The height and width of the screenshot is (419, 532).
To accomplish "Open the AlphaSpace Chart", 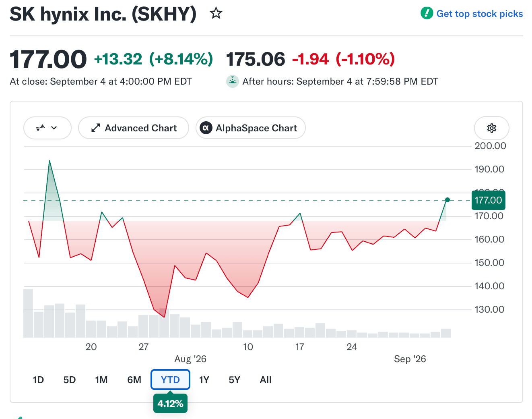I will coord(251,128).
